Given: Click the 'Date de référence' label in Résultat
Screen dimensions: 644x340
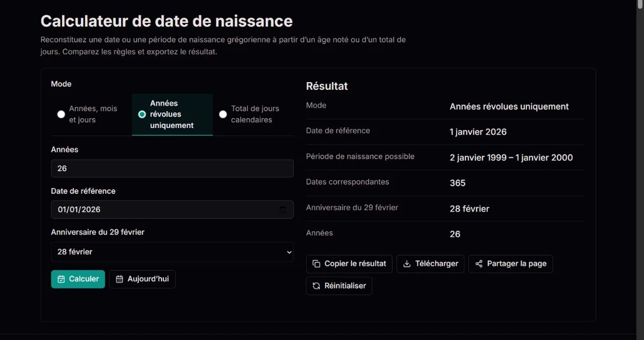Looking at the screenshot, I should point(338,131).
